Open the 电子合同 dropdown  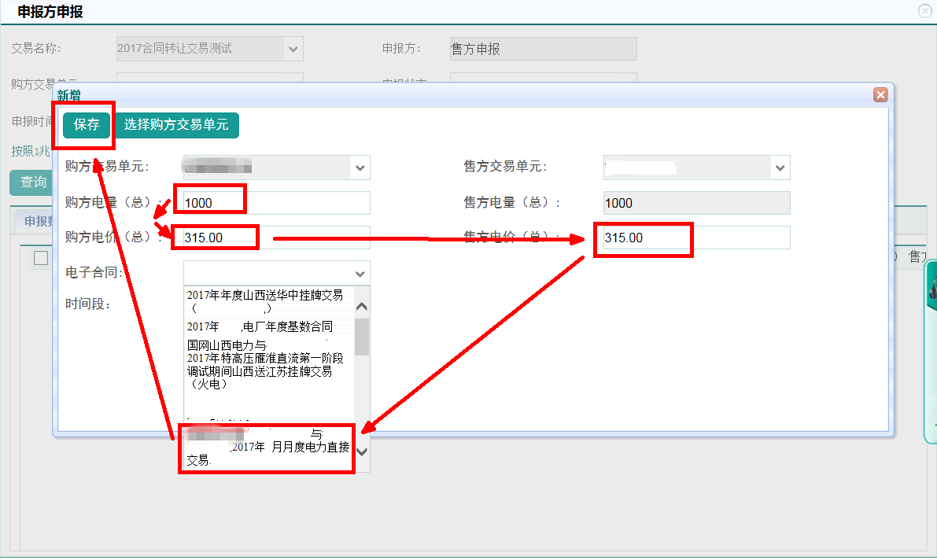(360, 274)
